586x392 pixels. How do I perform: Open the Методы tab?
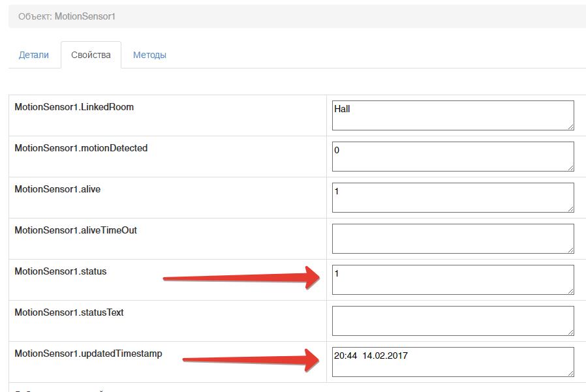coord(149,55)
